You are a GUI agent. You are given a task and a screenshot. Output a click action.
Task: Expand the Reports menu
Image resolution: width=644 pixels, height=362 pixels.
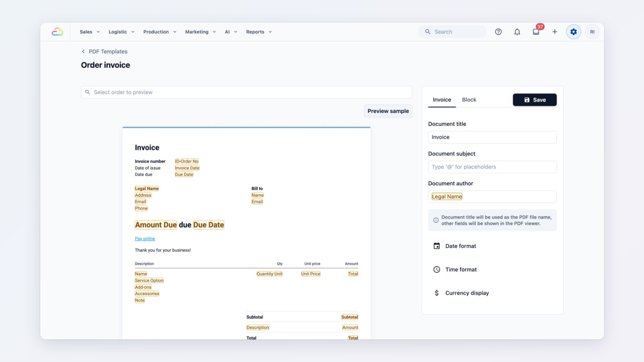coord(259,32)
